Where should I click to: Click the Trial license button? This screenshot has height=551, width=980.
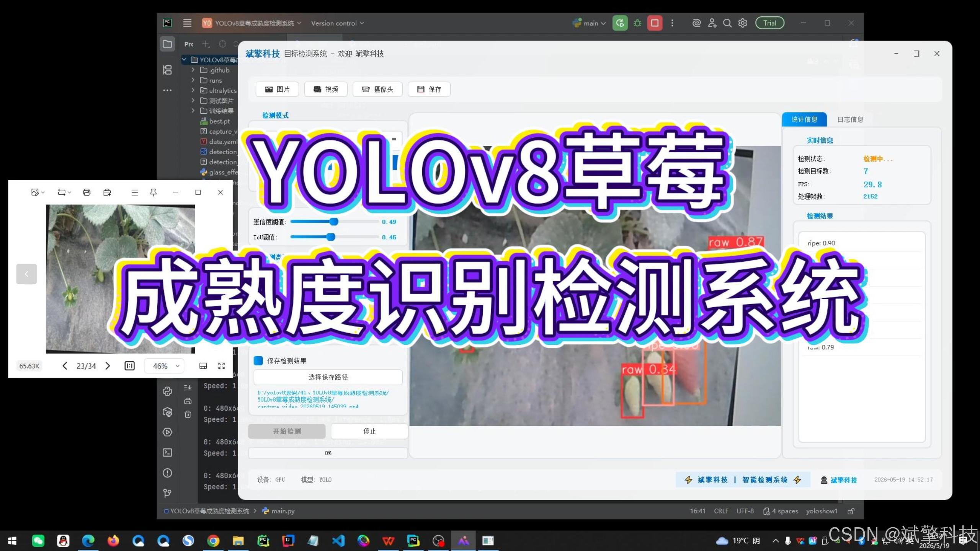pos(770,23)
